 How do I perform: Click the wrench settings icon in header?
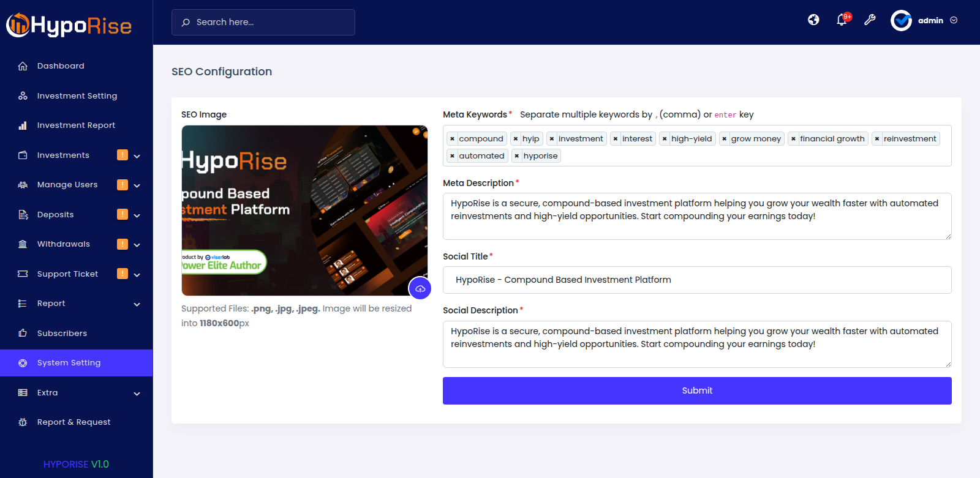870,20
